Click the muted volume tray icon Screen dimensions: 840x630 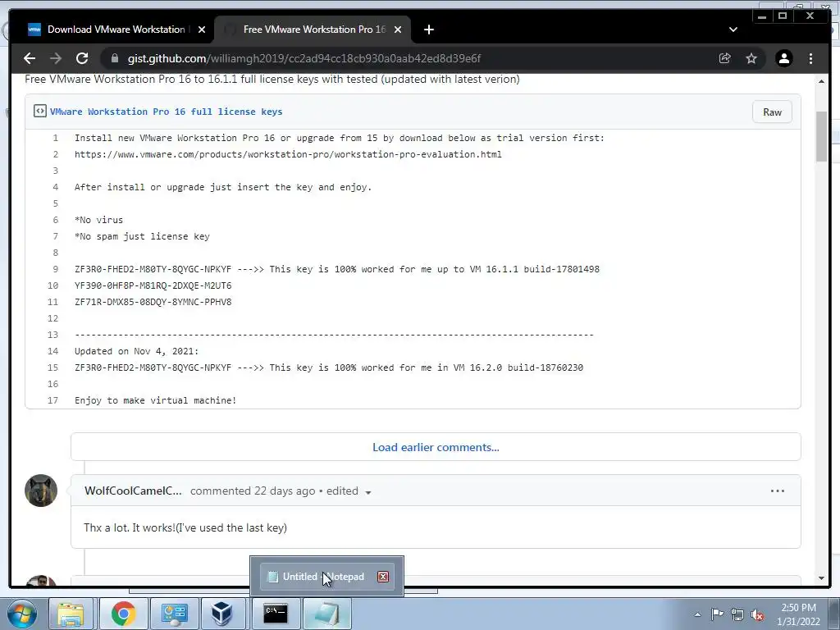pyautogui.click(x=757, y=614)
